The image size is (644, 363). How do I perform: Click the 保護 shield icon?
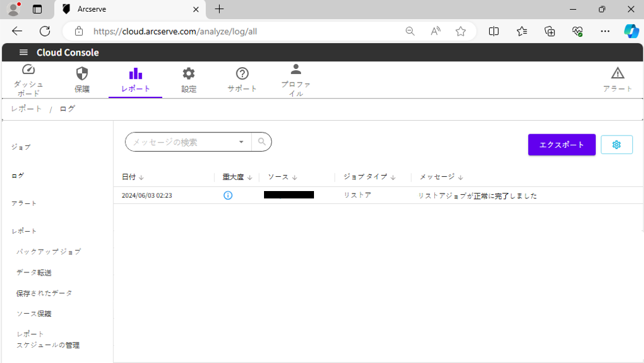[82, 74]
